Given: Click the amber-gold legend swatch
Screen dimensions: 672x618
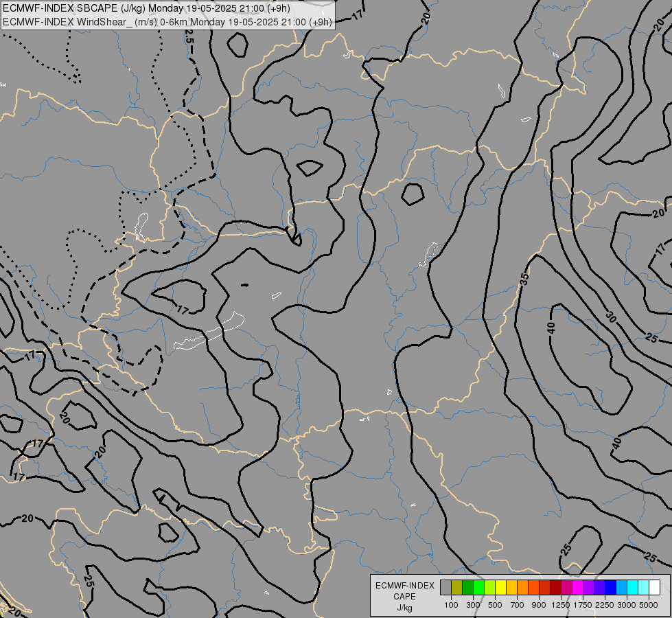Looking at the screenshot, I should (x=511, y=588).
